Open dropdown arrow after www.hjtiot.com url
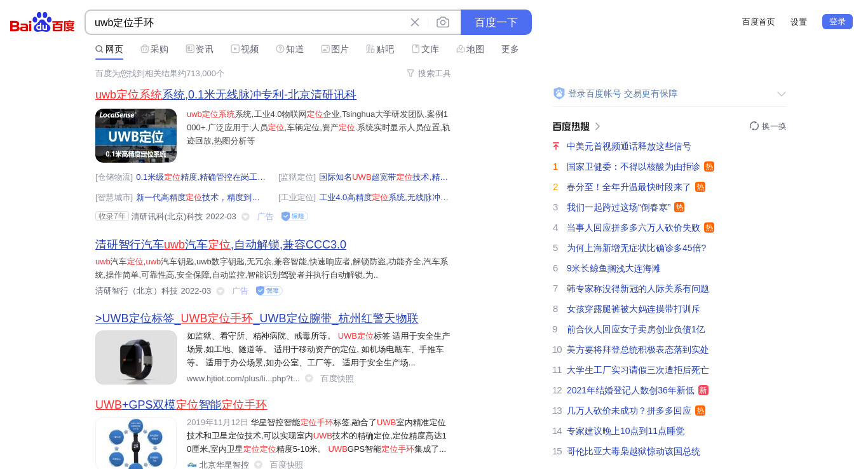Viewport: 868px width, 469px height. tap(309, 378)
